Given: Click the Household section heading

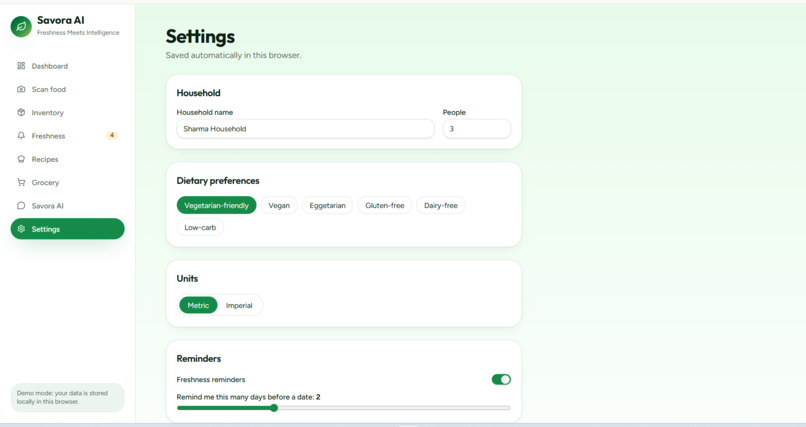Looking at the screenshot, I should click(198, 93).
